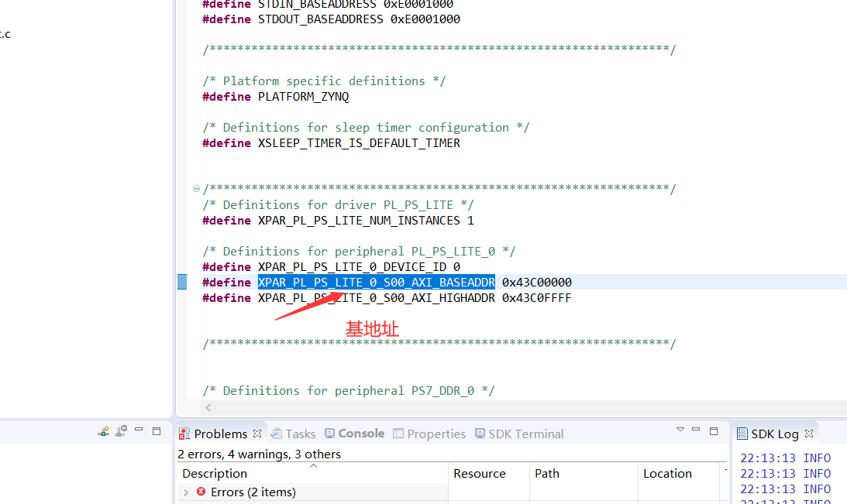
Task: Click the Console tab monitor icon
Action: [329, 434]
